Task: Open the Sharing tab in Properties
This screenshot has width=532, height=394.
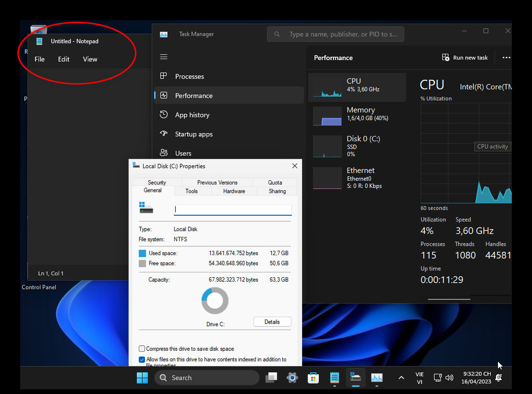Action: (277, 191)
